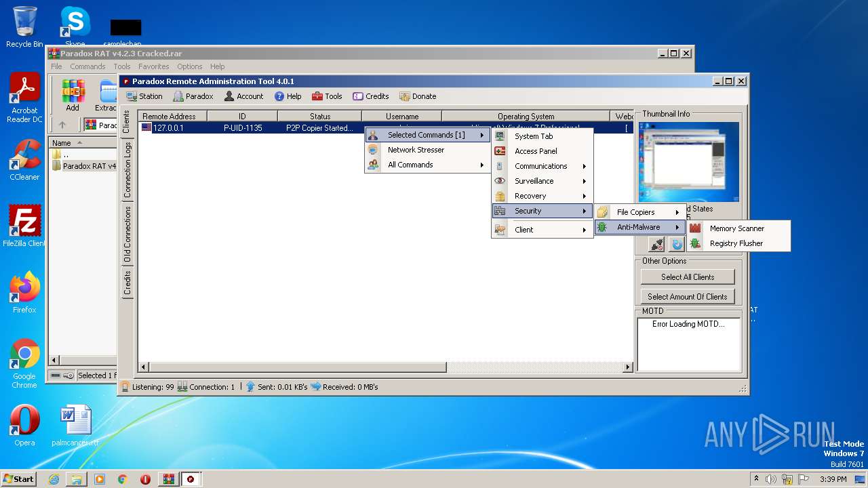Sort by the Status column header
Image resolution: width=868 pixels, height=488 pixels.
320,117
